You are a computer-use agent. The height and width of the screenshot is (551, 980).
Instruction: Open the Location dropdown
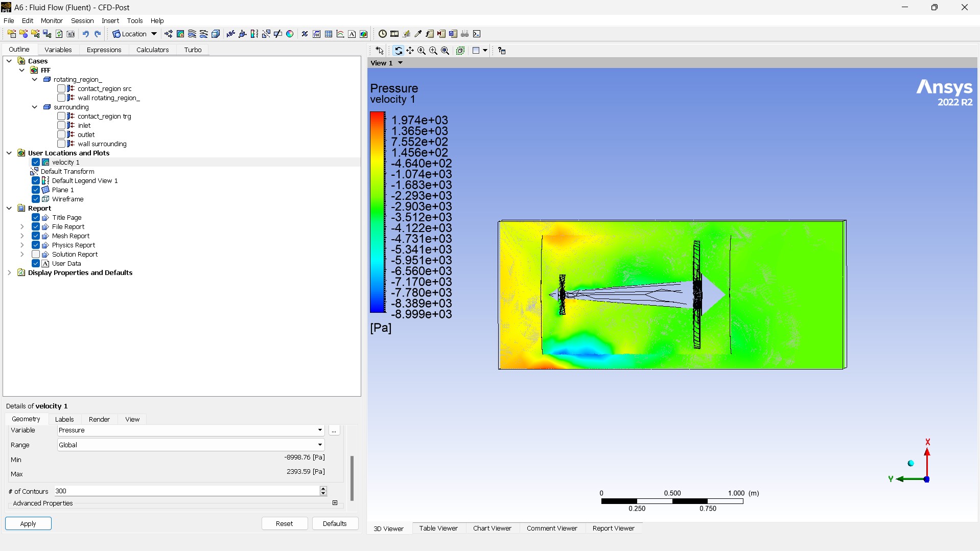click(135, 34)
